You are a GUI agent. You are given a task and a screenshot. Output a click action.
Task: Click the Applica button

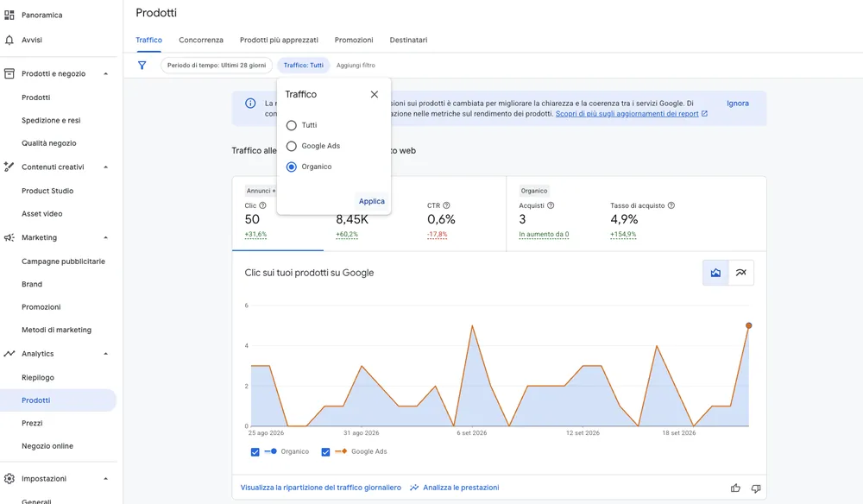[371, 201]
